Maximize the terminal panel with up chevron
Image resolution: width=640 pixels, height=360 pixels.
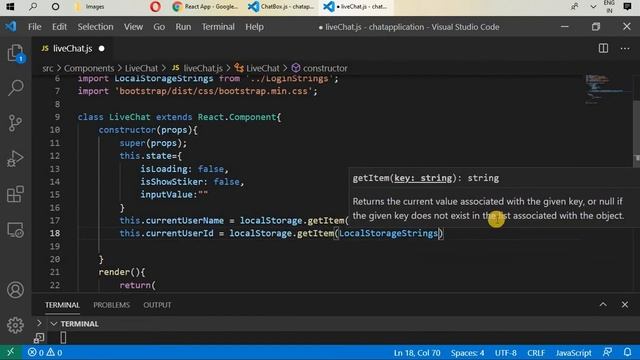[603, 304]
